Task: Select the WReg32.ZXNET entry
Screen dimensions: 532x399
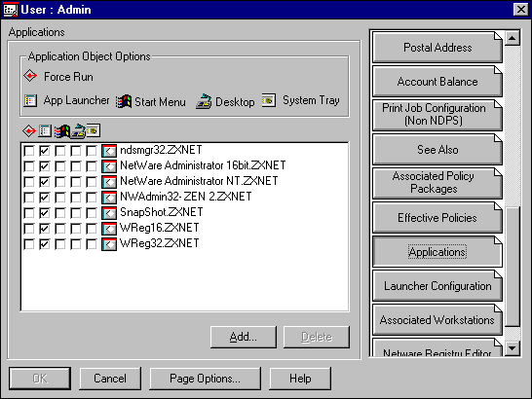Action: click(160, 243)
